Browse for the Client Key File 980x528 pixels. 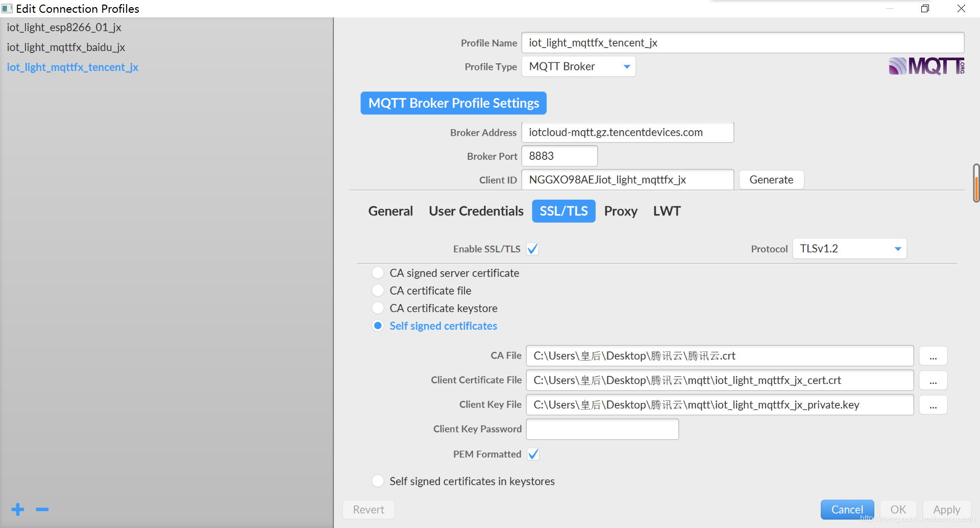coord(933,405)
